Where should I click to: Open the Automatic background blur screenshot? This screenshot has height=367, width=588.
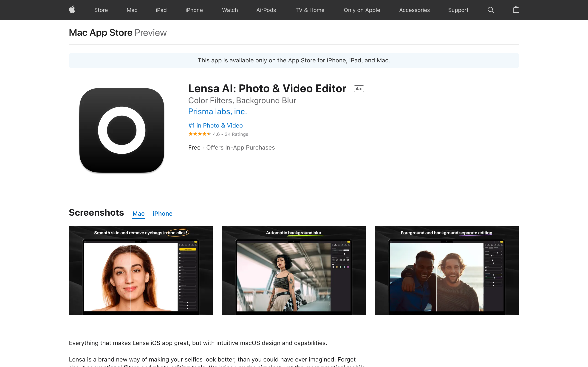(x=294, y=270)
